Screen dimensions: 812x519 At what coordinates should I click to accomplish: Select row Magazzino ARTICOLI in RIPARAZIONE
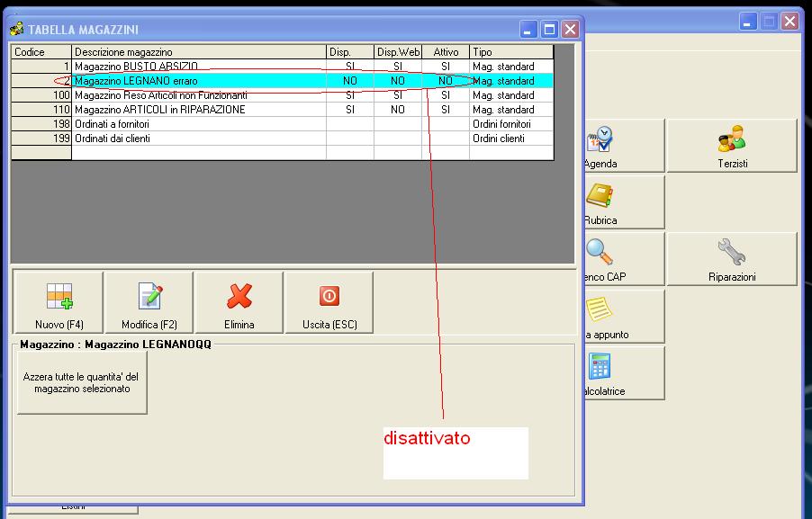[283, 110]
